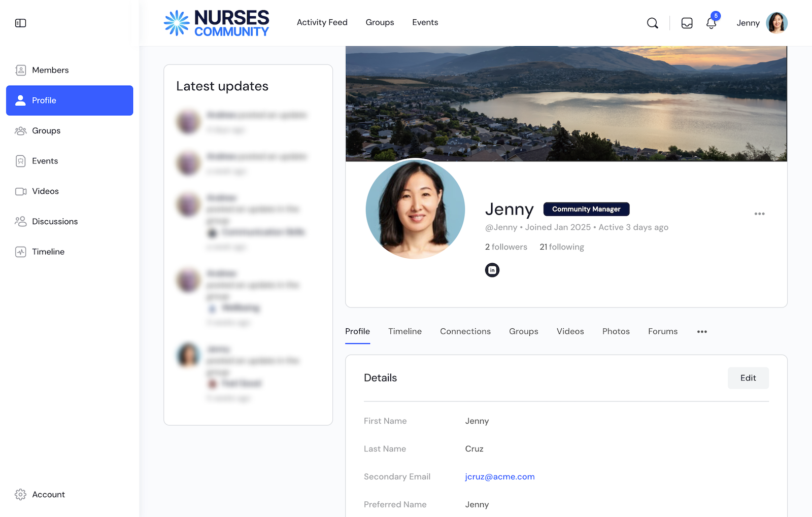Viewport: 812px width, 517px height.
Task: Open the messages inbox icon
Action: [x=687, y=23]
